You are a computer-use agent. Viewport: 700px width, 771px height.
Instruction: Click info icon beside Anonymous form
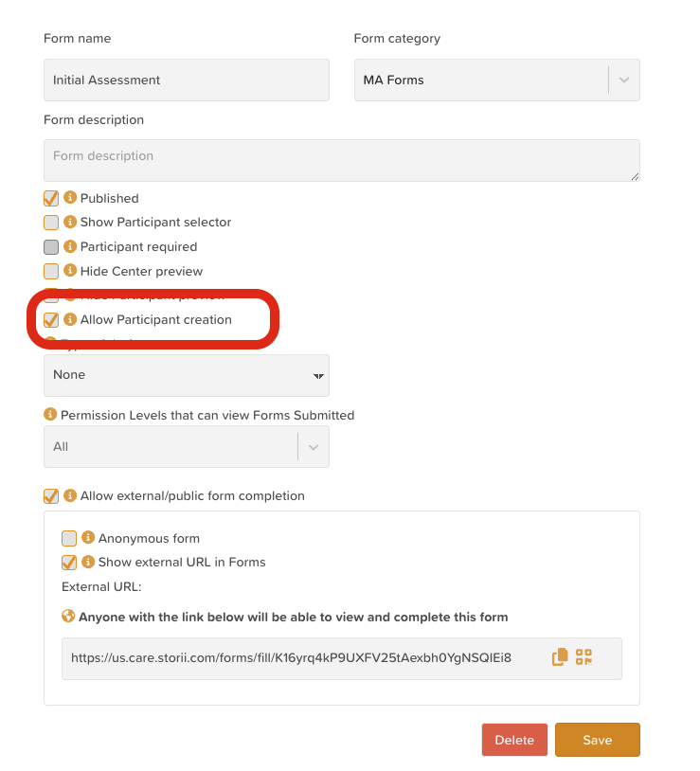(88, 538)
